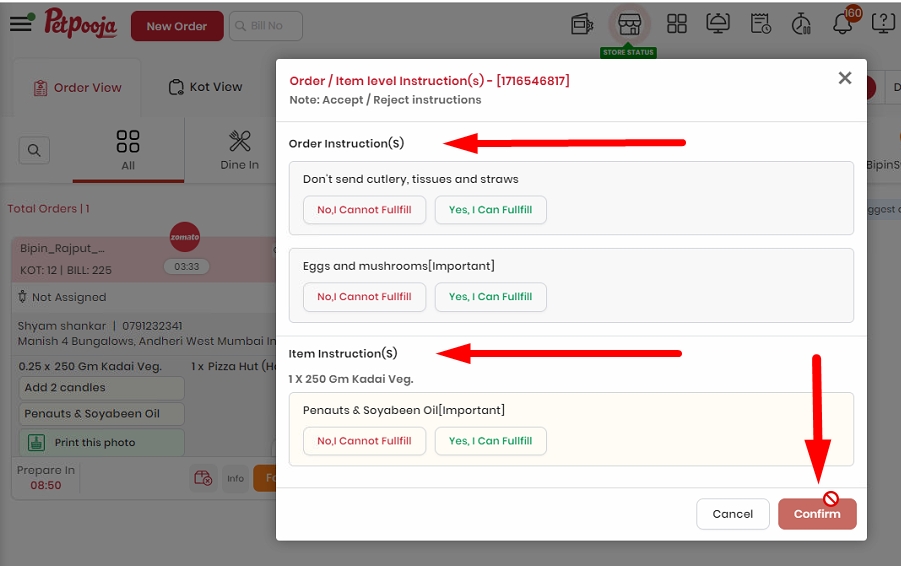This screenshot has width=901, height=566.
Task: Choose Yes I Can Fullfill for Penauts & Soyabeen Oil
Action: tap(490, 441)
